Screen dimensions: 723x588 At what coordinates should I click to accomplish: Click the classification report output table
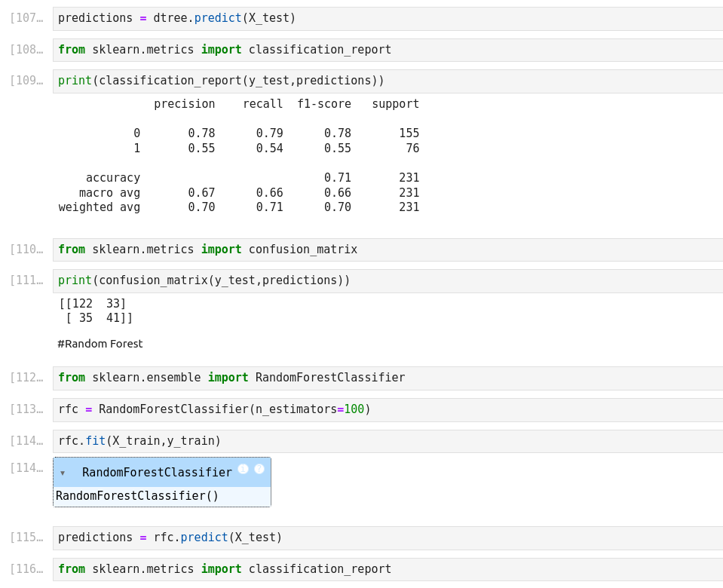click(239, 156)
